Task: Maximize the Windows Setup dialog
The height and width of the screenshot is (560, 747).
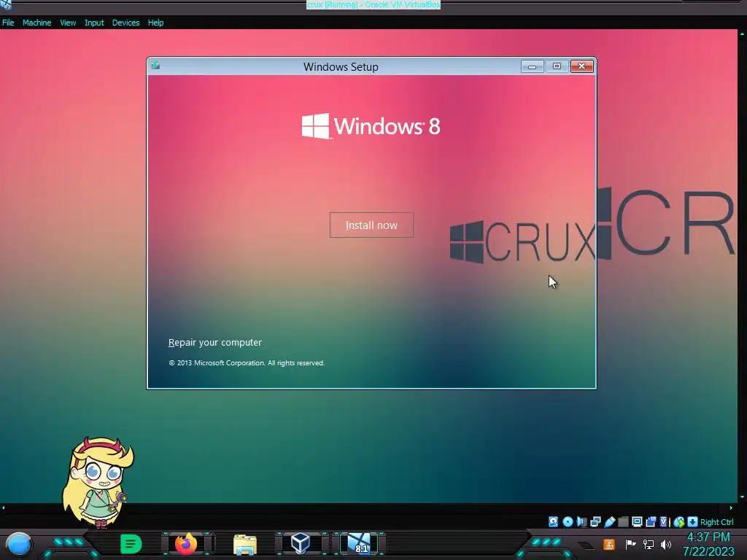Action: click(x=557, y=66)
